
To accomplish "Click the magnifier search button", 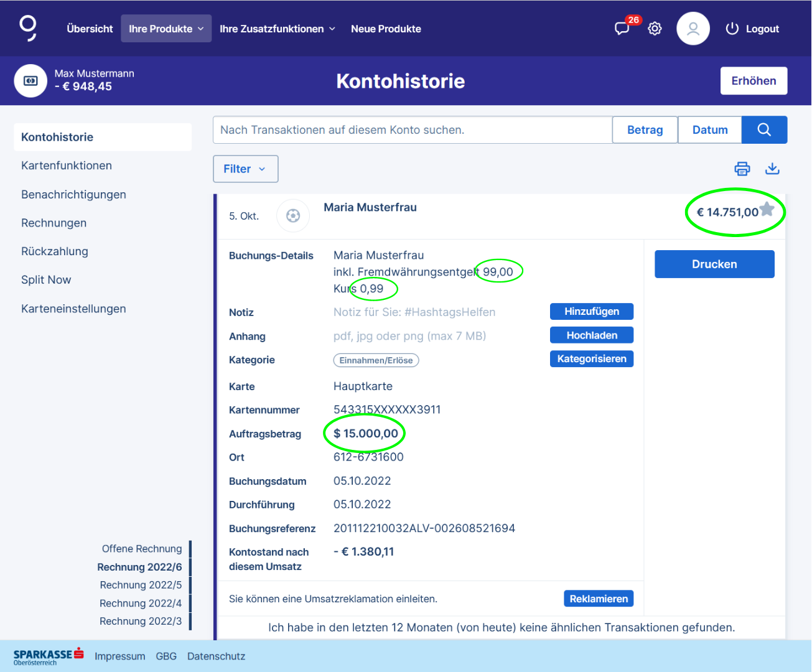I will point(764,130).
